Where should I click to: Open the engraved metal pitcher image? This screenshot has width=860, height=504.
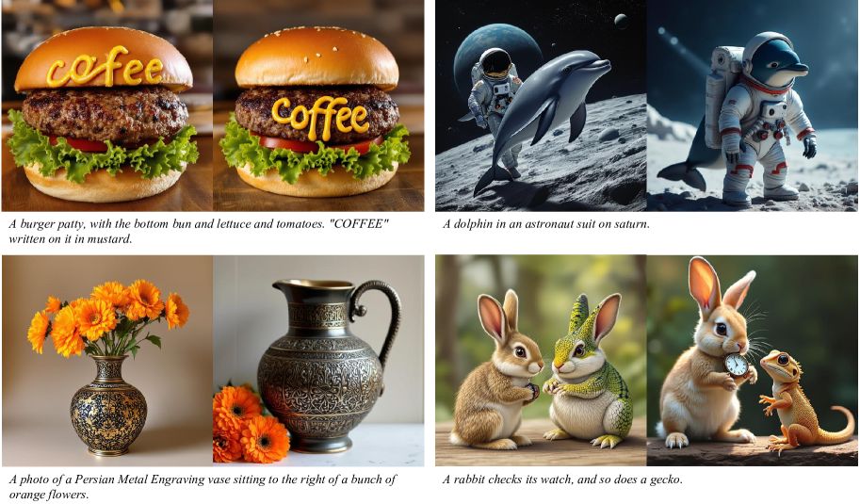pos(318,360)
